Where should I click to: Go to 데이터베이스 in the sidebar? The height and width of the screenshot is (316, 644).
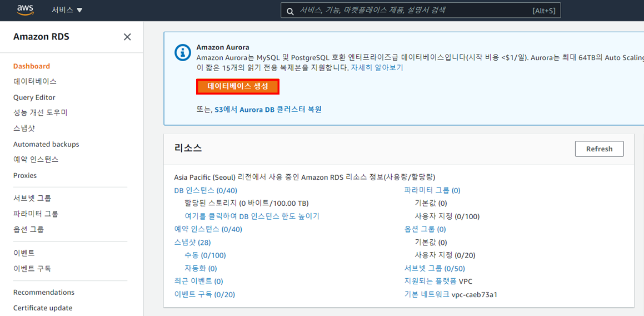35,81
